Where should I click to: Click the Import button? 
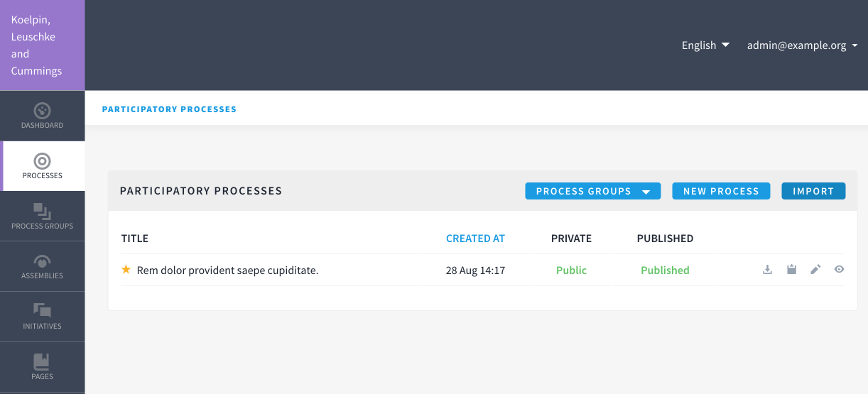[813, 191]
